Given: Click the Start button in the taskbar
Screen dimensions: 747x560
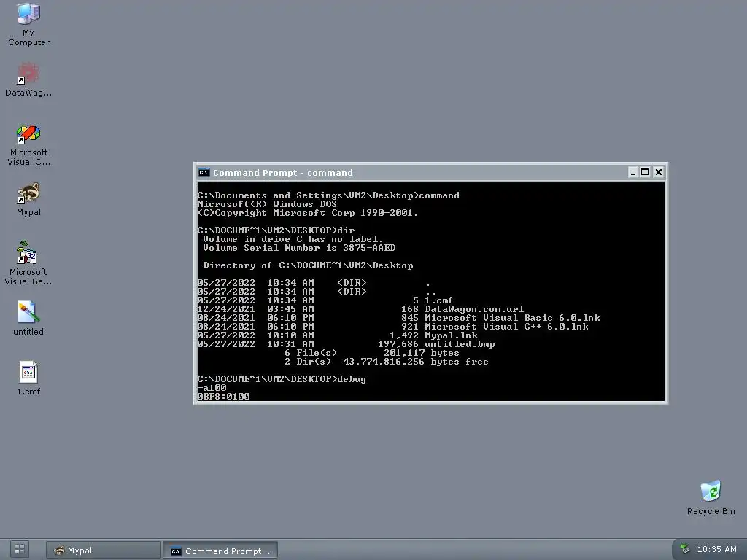Looking at the screenshot, I should tap(20, 550).
